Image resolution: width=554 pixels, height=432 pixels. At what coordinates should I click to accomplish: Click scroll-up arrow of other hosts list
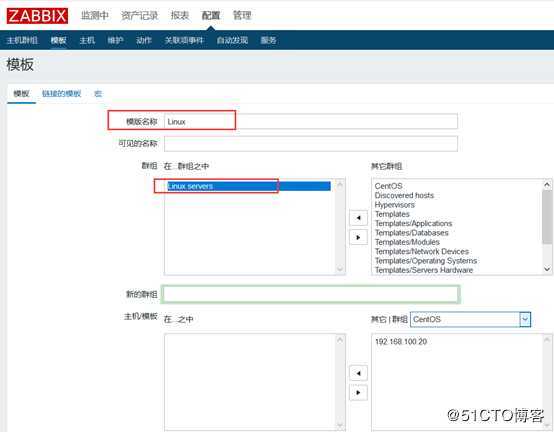click(x=547, y=339)
